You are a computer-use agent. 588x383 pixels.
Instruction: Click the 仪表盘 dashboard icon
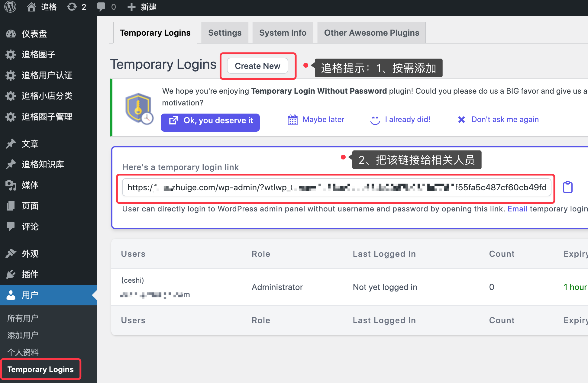(x=11, y=34)
